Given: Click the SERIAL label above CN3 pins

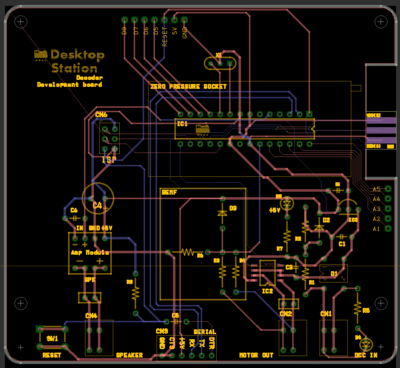Looking at the screenshot, I should click(x=205, y=332).
